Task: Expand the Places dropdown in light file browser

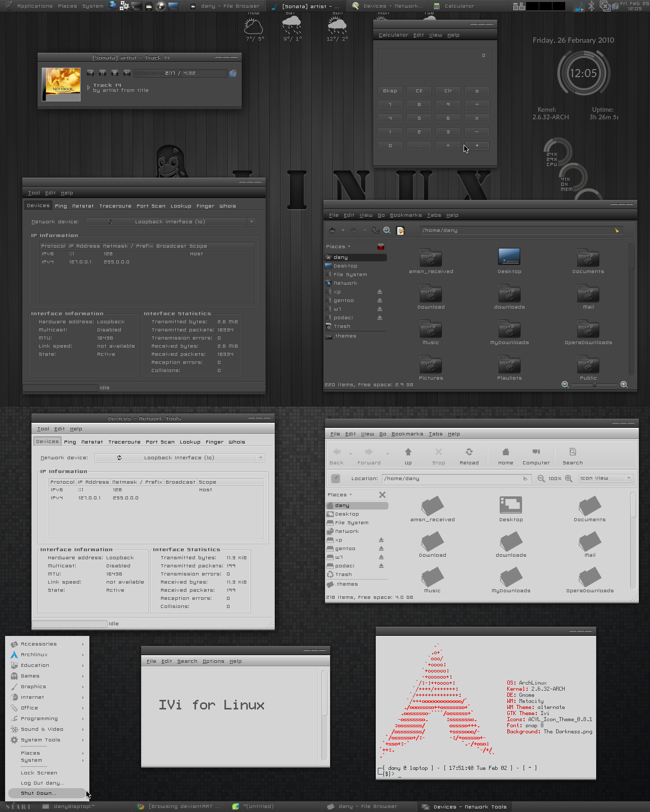Action: click(340, 495)
